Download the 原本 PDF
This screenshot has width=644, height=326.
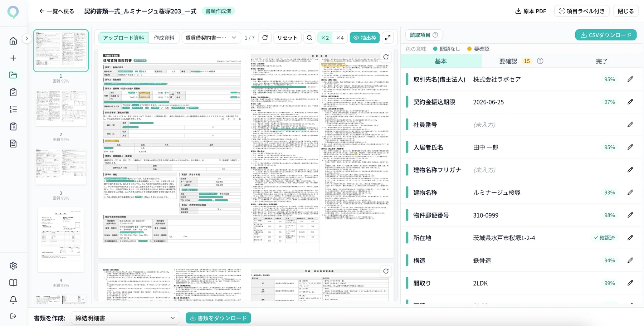click(531, 11)
